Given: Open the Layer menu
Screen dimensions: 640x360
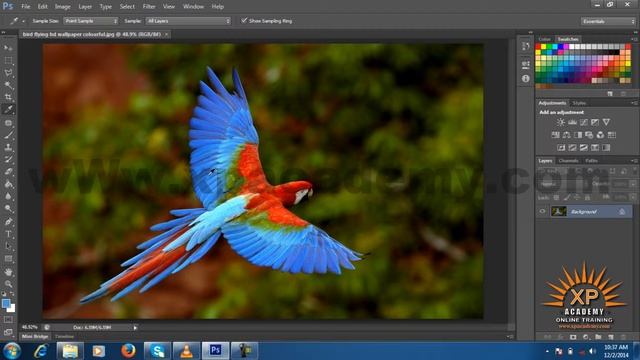Looking at the screenshot, I should tap(85, 7).
